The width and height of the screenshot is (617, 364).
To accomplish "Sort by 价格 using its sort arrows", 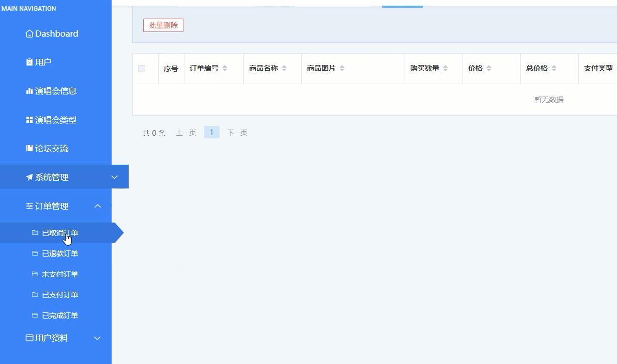I will click(x=489, y=68).
